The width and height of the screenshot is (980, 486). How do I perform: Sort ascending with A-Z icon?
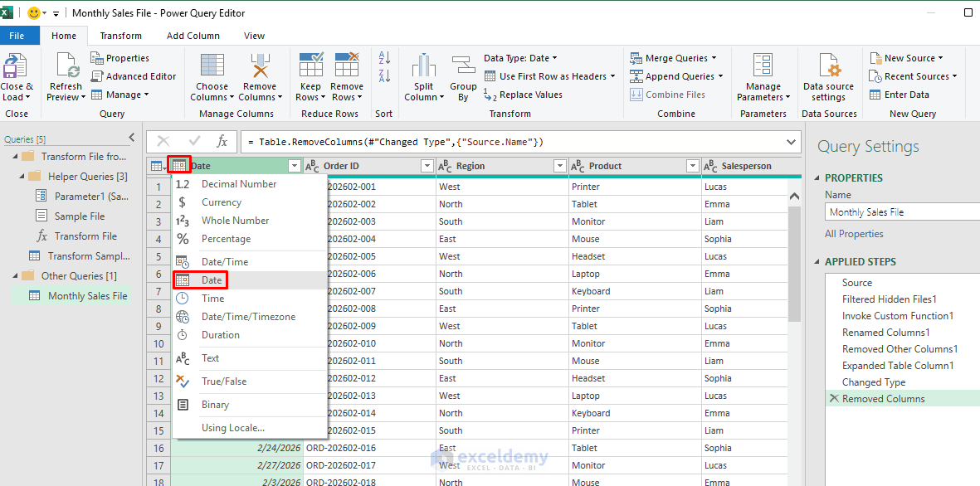tap(384, 58)
